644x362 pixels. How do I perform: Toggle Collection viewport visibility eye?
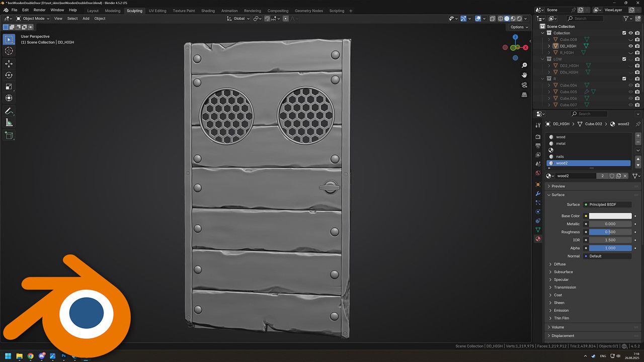click(x=631, y=33)
